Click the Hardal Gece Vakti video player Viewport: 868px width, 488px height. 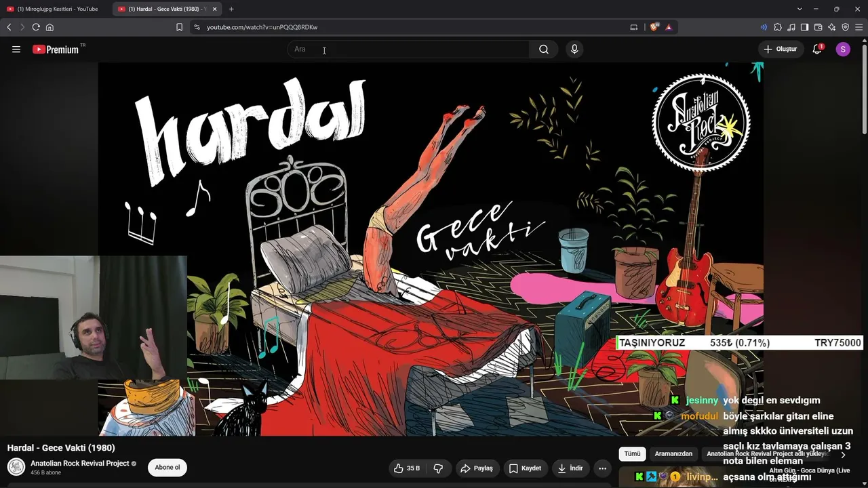pos(431,249)
